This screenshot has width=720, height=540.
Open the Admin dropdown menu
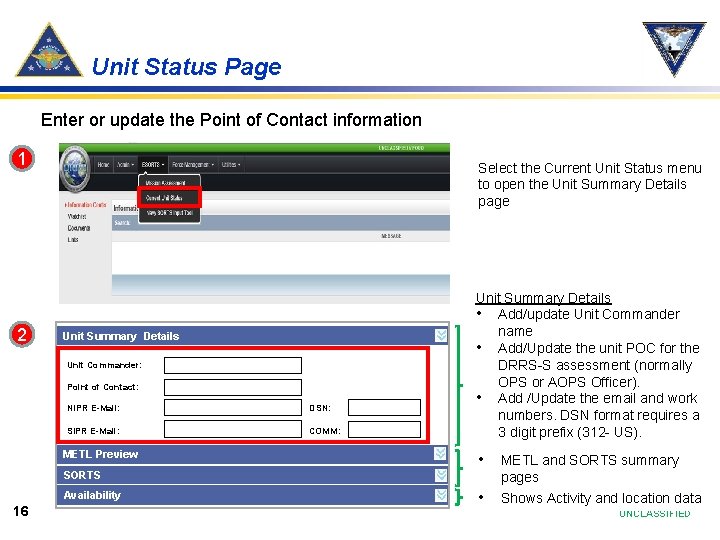pos(125,164)
